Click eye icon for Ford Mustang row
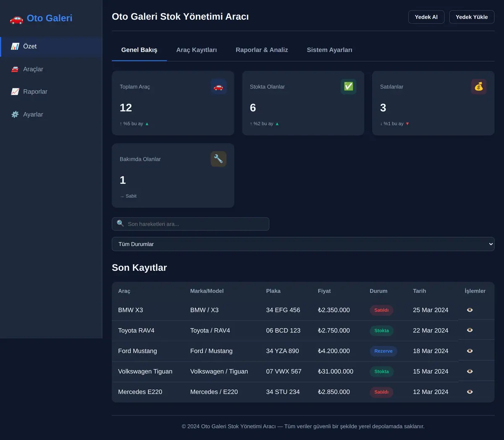 click(x=470, y=351)
